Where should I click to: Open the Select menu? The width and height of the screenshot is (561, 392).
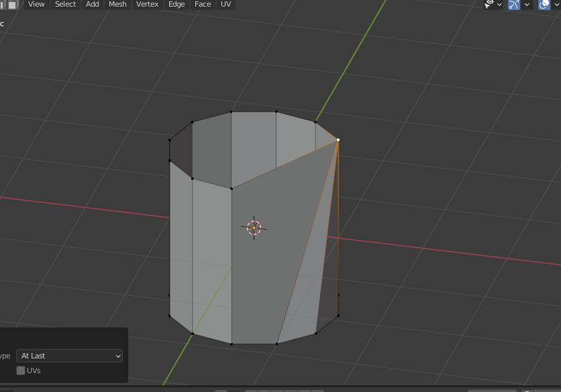[x=66, y=4]
